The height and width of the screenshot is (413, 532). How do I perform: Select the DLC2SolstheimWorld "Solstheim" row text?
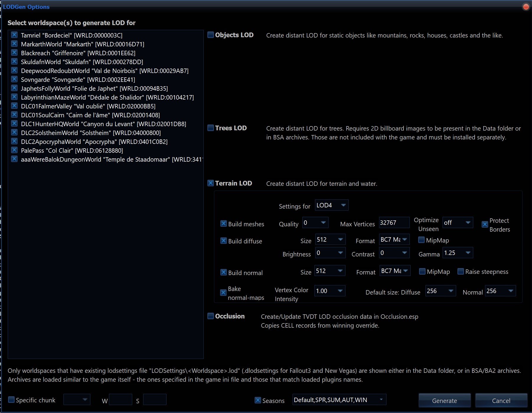coord(91,133)
